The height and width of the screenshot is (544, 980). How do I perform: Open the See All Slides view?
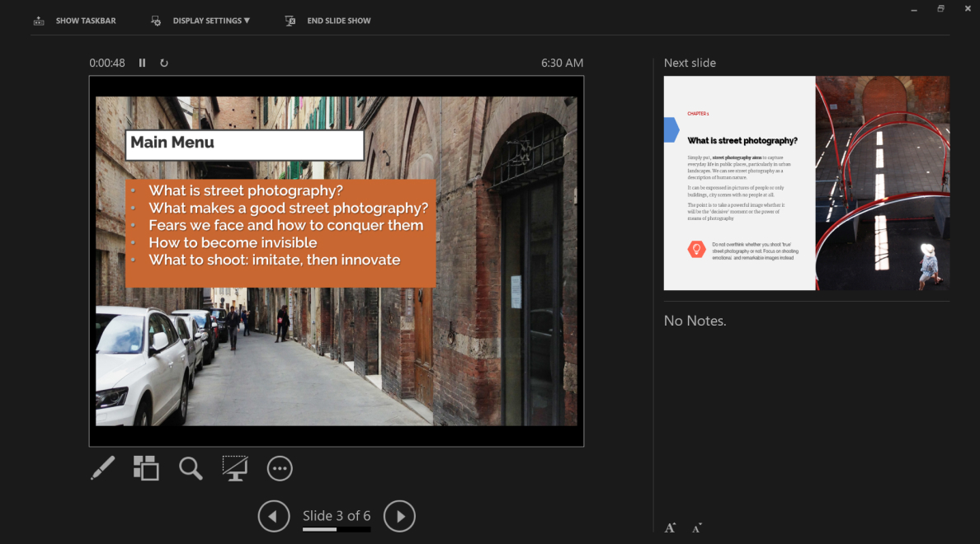(x=146, y=468)
